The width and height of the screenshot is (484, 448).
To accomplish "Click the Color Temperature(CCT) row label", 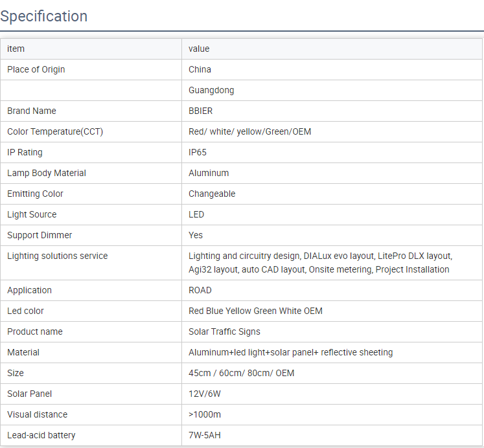I will tap(55, 131).
